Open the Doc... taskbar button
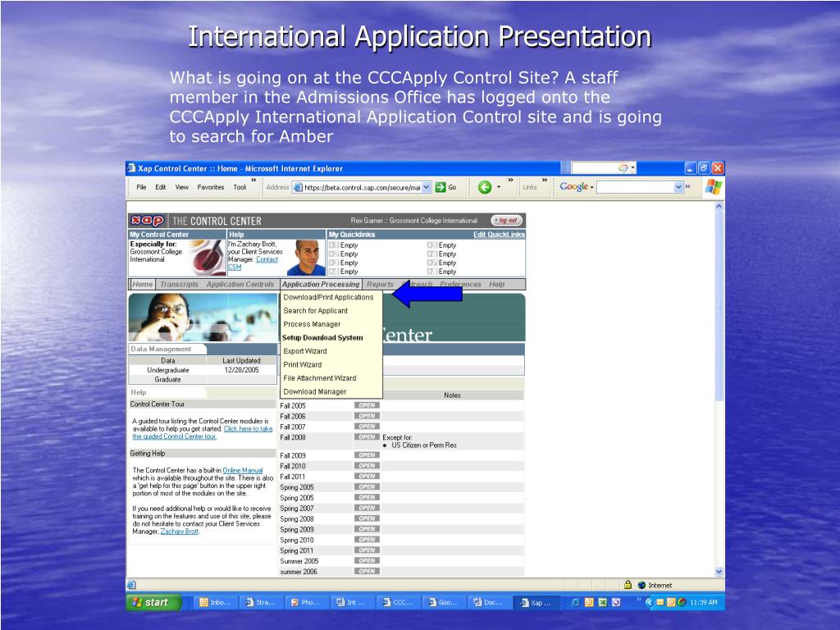Image resolution: width=840 pixels, height=630 pixels. pos(489,602)
